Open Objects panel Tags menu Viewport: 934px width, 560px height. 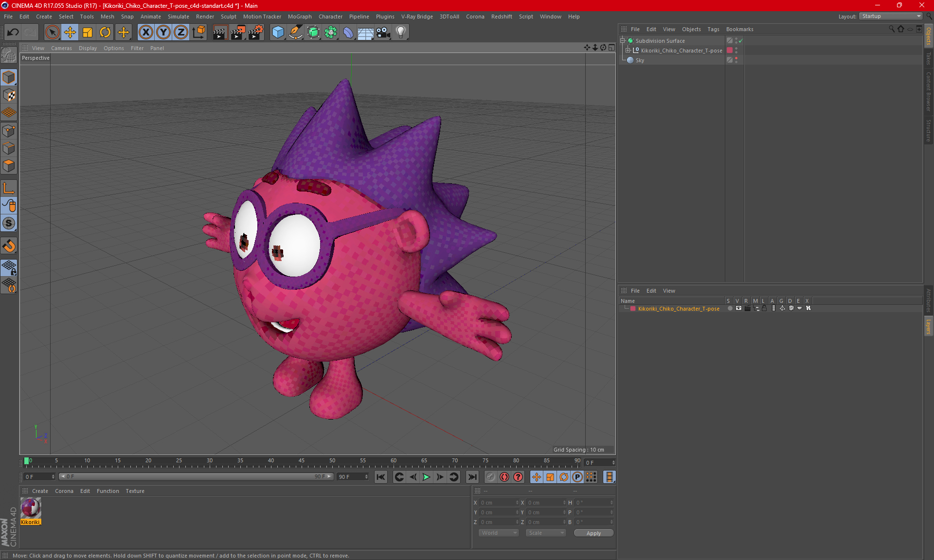coord(713,29)
